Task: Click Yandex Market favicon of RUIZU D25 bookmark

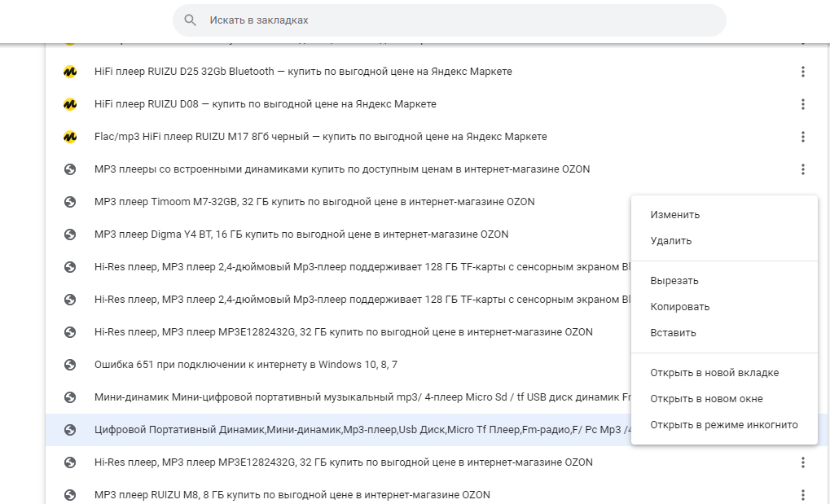Action: point(70,72)
